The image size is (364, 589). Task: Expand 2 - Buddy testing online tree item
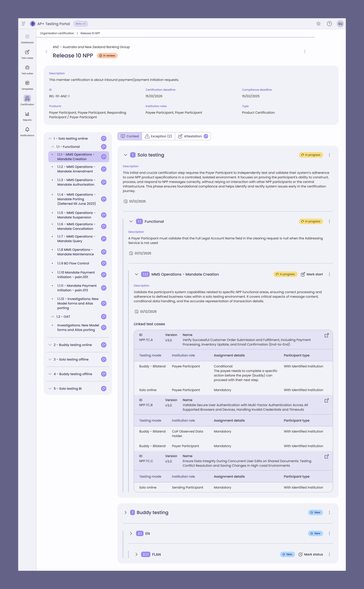point(50,345)
